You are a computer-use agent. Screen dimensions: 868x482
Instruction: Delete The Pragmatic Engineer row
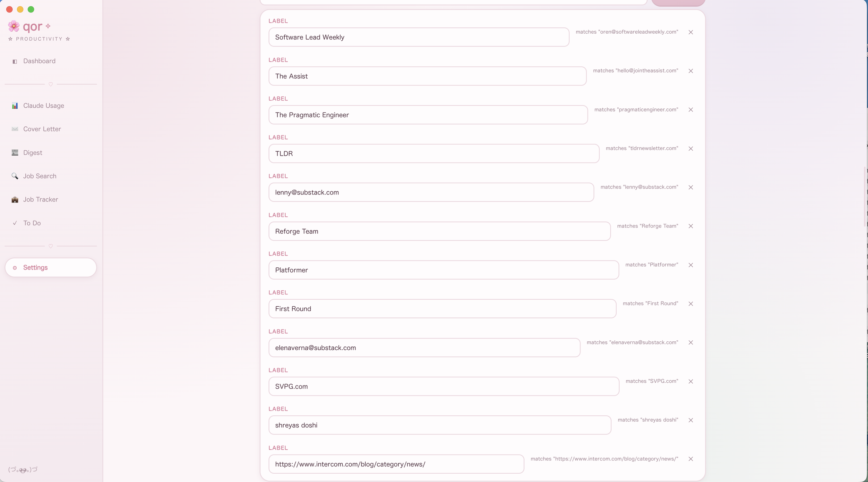(691, 110)
